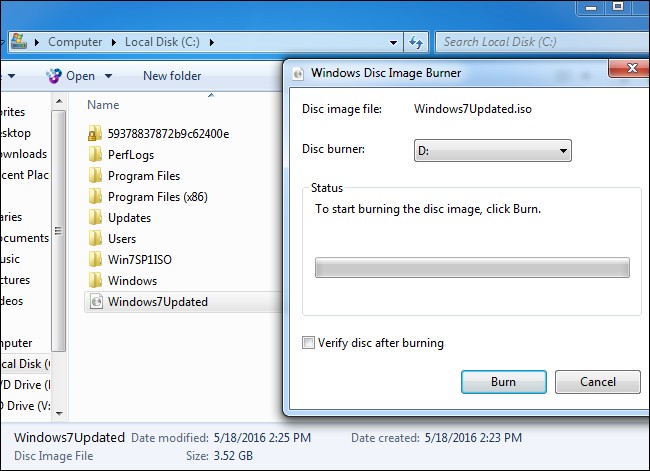Expand arrow before Computer breadcrumb
Viewport: 650px width, 471px height.
pyautogui.click(x=37, y=42)
